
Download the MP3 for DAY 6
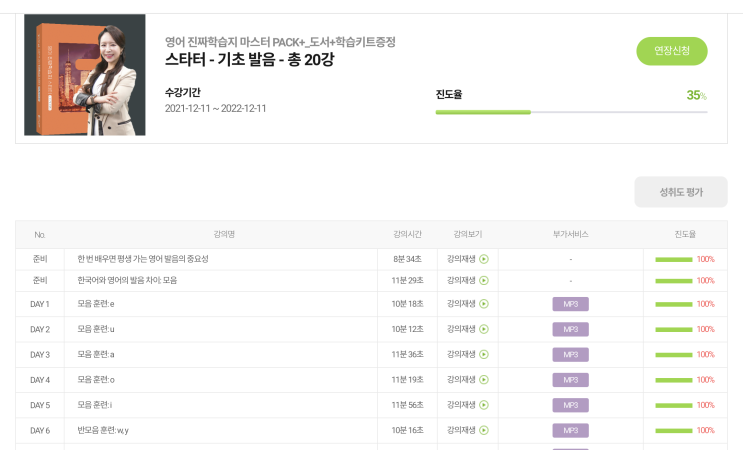pos(571,431)
